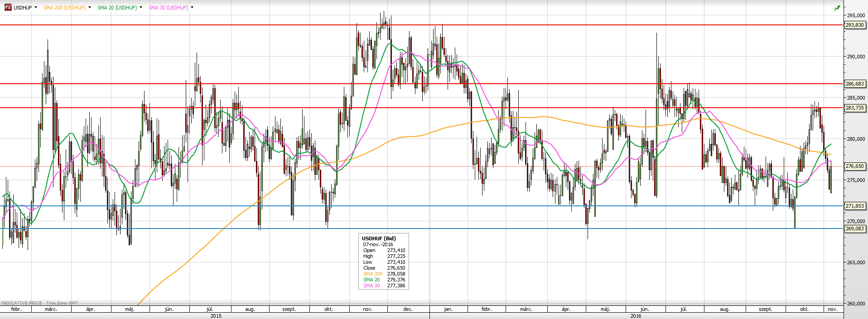Click the Open 273,410 tooltip row

pos(384,250)
